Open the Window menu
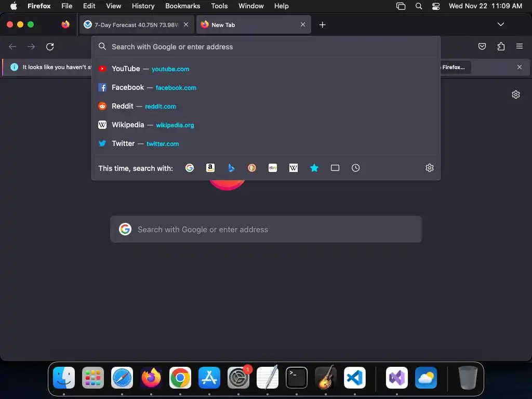This screenshot has width=532, height=399. [251, 6]
